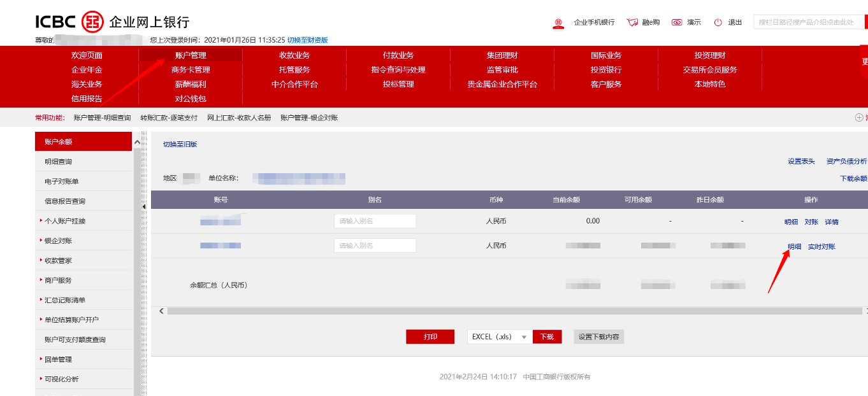Viewport: 868px width, 396px height.
Task: Open the 付款业务 top menu
Action: (x=398, y=55)
